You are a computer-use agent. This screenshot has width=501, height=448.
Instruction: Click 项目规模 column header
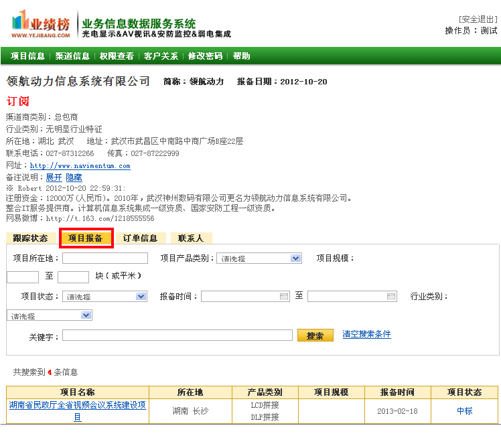(x=332, y=392)
